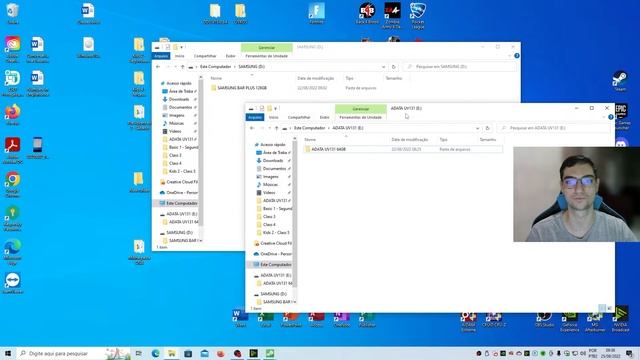Image resolution: width=640 pixels, height=360 pixels.
Task: Click Este Computador breadcrumb in SAMSUNG window
Action: [216, 67]
